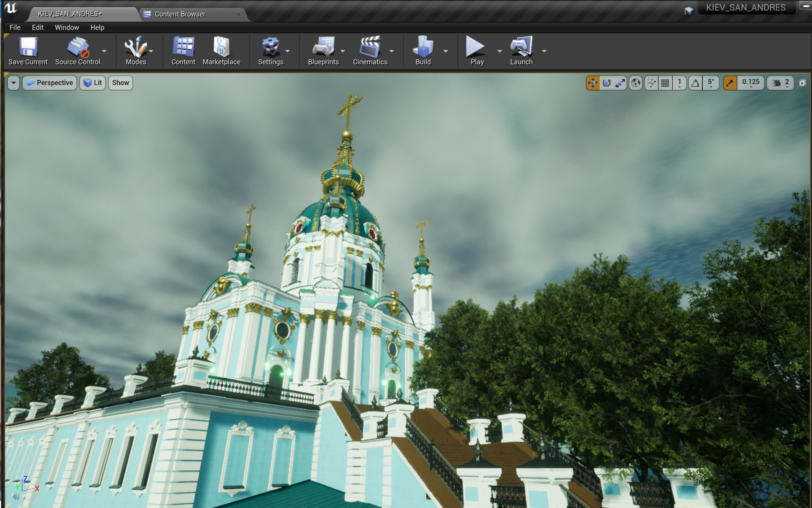Toggle rotation angle snapping
The image size is (812, 508).
(695, 83)
